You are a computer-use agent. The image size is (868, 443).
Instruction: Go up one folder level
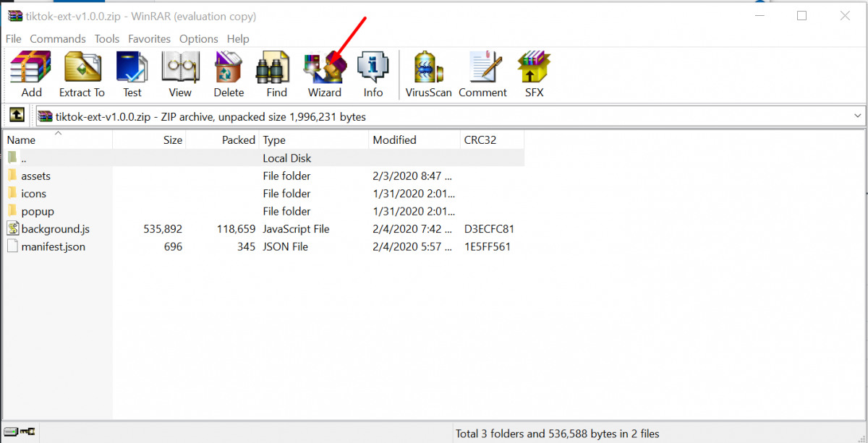click(17, 116)
